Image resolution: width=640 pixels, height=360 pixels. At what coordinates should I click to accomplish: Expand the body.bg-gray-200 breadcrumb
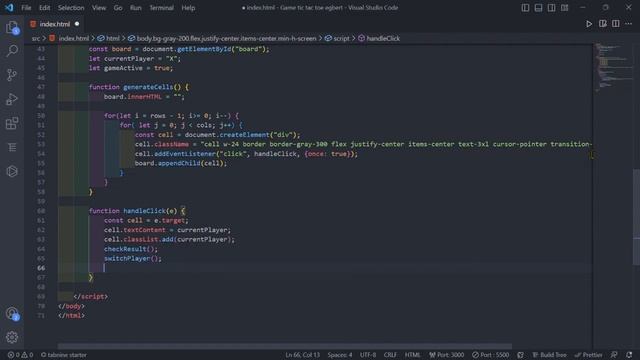coord(226,38)
